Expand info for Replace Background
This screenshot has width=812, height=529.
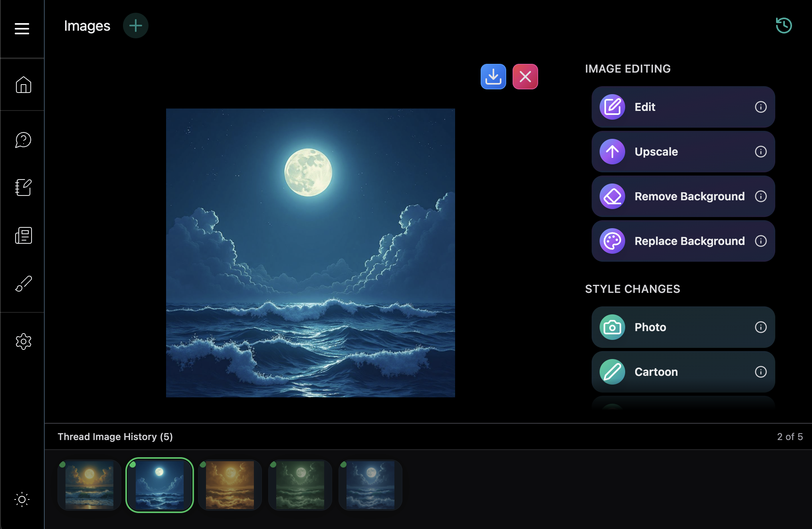click(x=761, y=241)
